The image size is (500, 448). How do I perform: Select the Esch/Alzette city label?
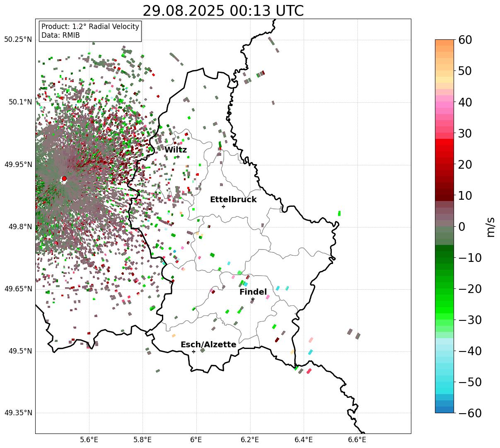coord(208,345)
